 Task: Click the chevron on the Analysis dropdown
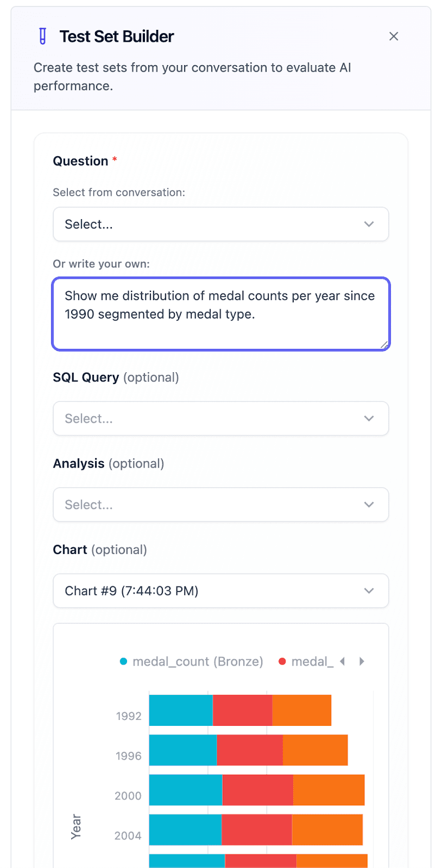(369, 505)
